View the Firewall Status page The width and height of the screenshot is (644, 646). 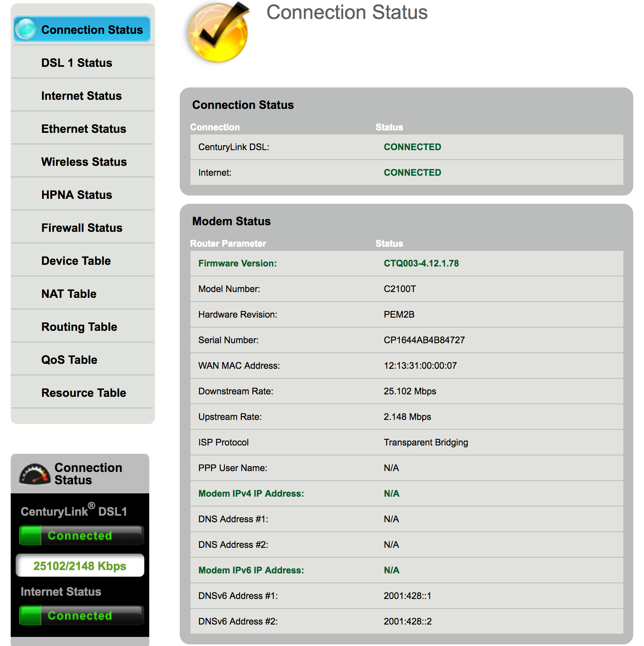pos(82,228)
